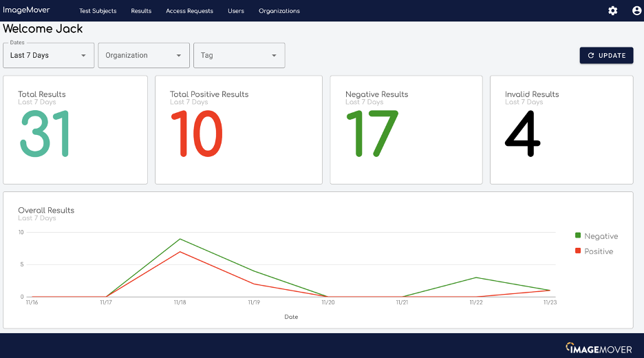
Task: Click the 11/23 date label on chart axis
Action: click(550, 302)
